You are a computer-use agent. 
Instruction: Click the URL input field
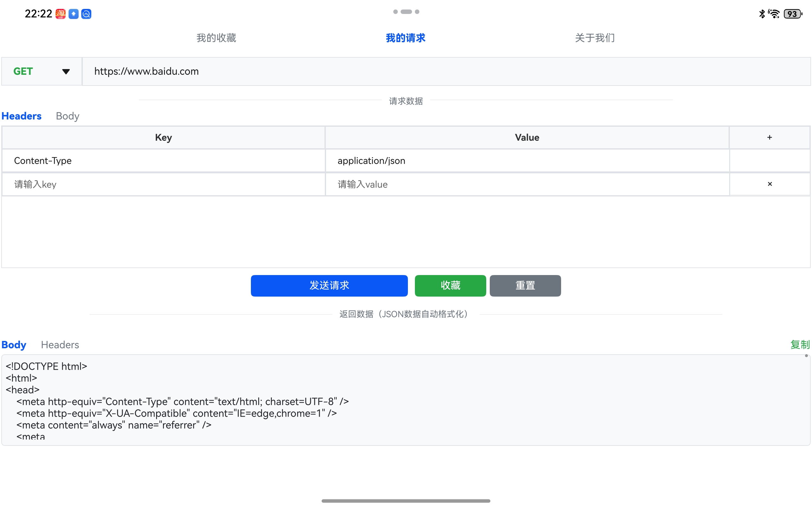coord(446,71)
